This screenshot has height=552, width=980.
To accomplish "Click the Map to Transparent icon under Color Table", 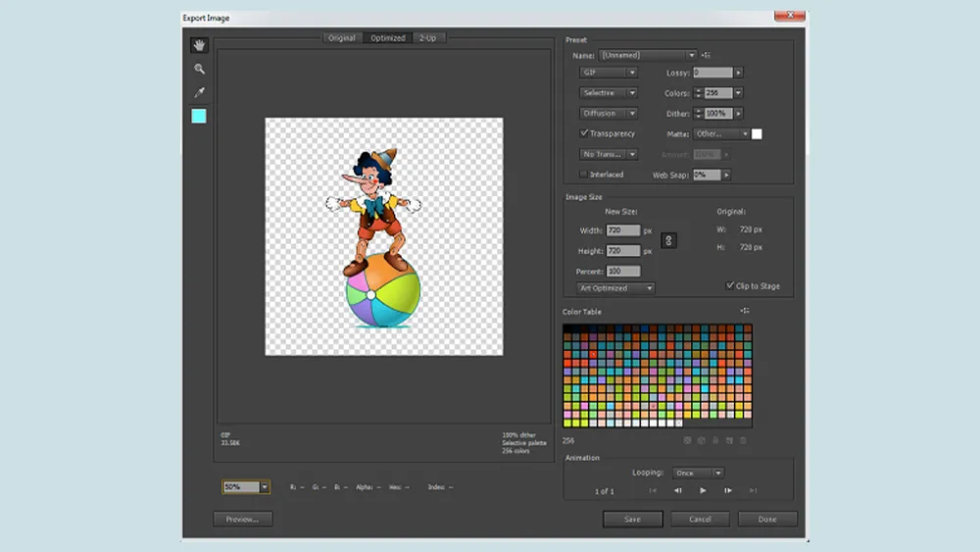I will [688, 440].
